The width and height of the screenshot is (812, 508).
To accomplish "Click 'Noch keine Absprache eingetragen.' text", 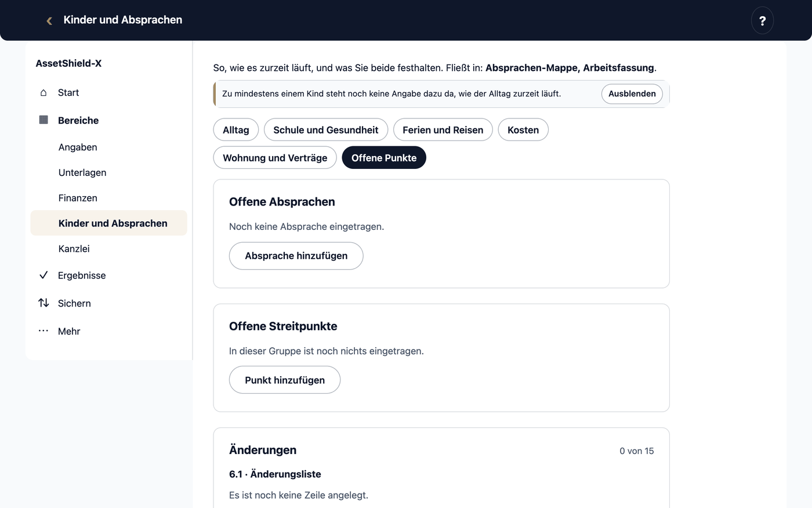I will (x=307, y=226).
